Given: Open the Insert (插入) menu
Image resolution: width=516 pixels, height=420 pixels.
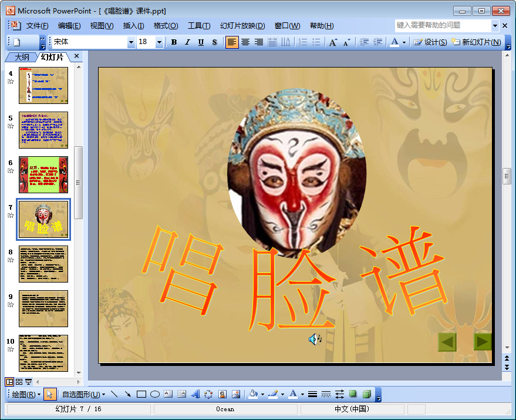Looking at the screenshot, I should (134, 26).
